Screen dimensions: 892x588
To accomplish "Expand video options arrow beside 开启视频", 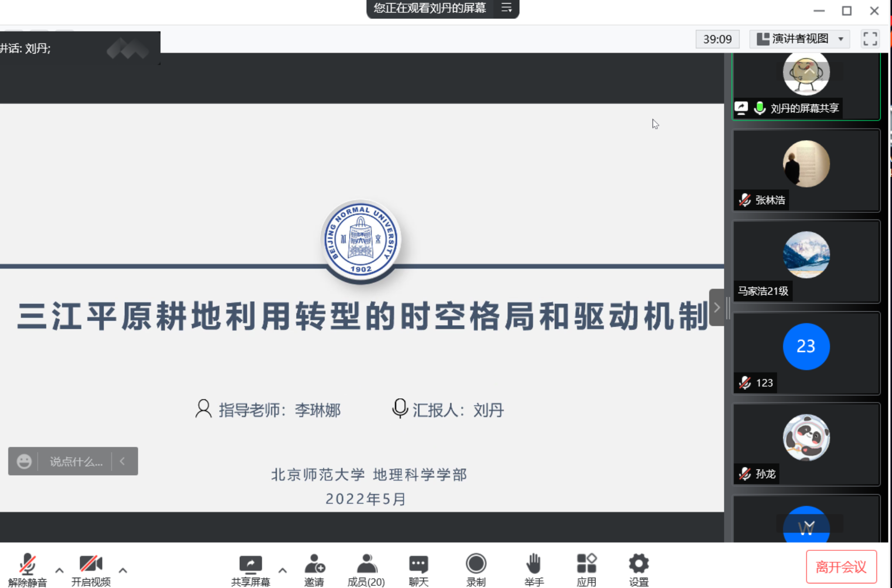I will click(x=123, y=570).
